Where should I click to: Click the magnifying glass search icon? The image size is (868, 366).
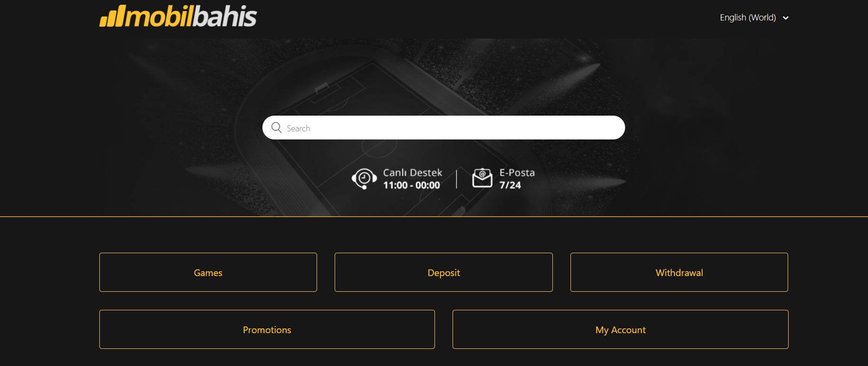(x=276, y=128)
